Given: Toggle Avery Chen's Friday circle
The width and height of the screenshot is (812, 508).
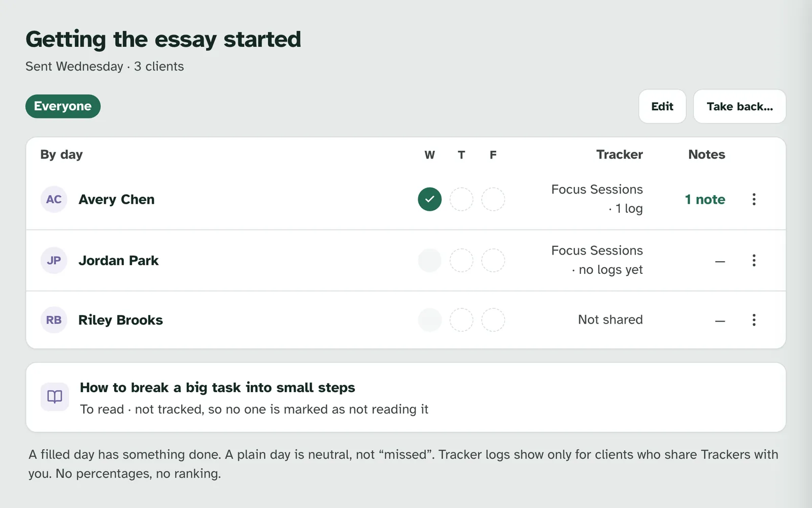Looking at the screenshot, I should coord(493,199).
